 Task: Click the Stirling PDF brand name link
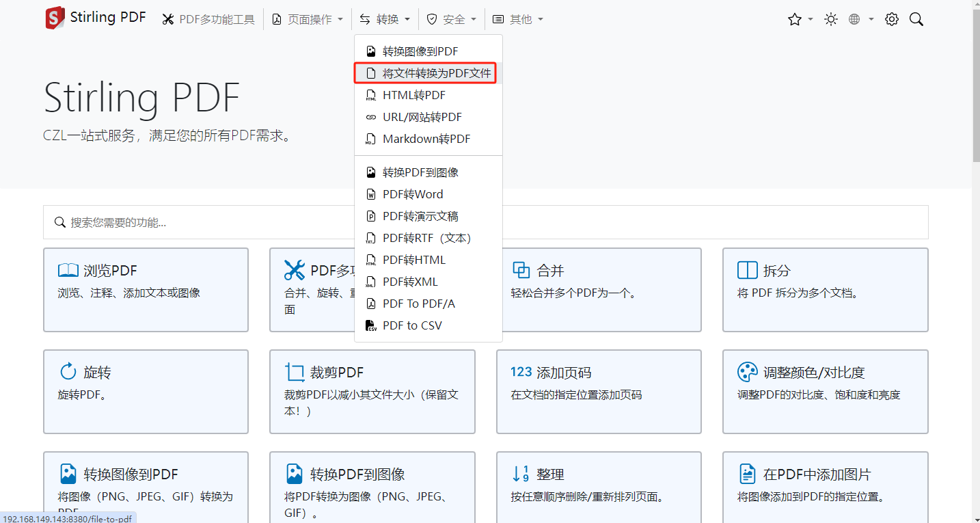pos(108,18)
